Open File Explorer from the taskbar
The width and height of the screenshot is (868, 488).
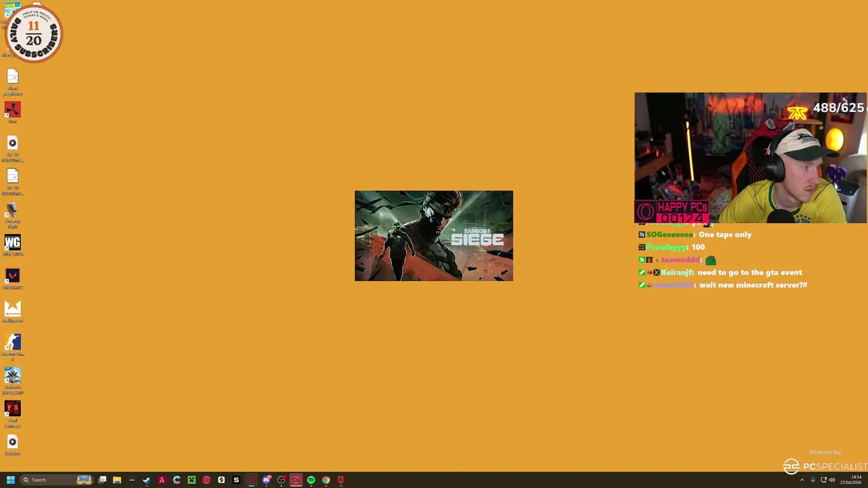pyautogui.click(x=117, y=480)
